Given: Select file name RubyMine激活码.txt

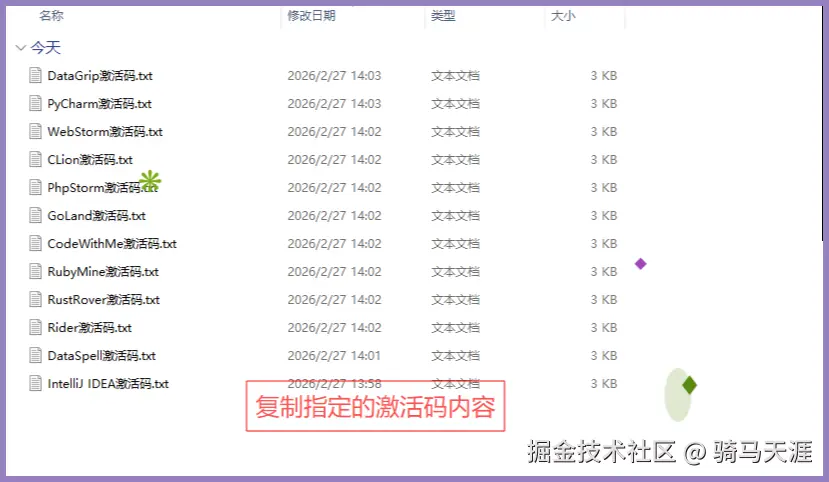Looking at the screenshot, I should (103, 272).
